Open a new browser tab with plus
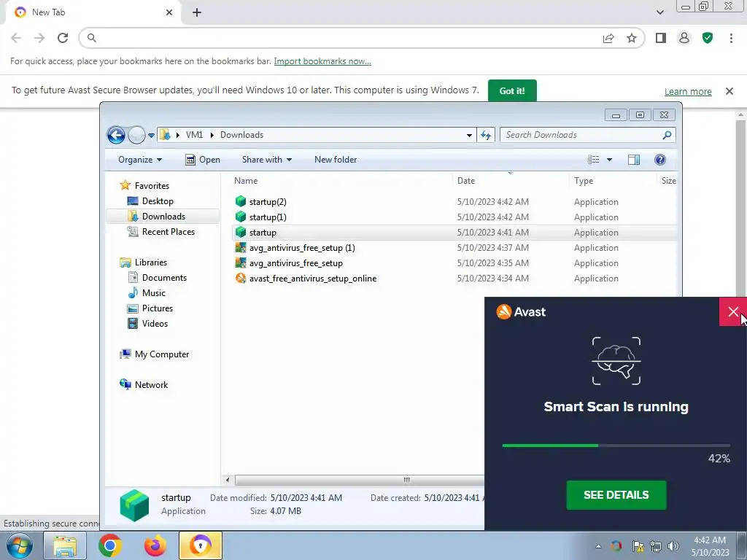The width and height of the screenshot is (747, 560). click(197, 12)
